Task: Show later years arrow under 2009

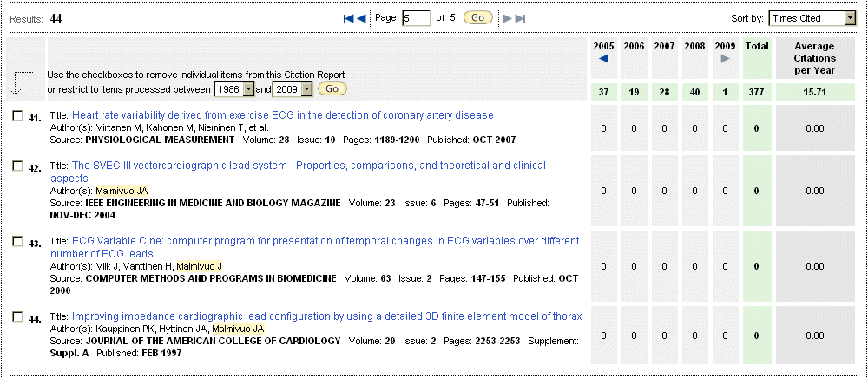Action: click(x=725, y=59)
